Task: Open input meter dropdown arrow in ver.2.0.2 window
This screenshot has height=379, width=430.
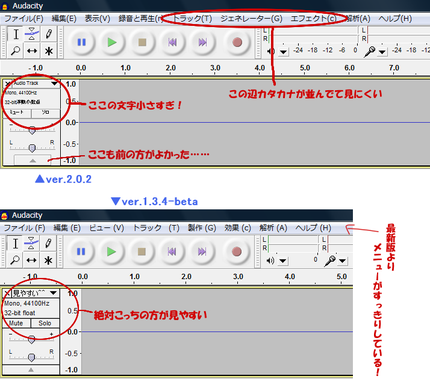Action: pos(382,52)
